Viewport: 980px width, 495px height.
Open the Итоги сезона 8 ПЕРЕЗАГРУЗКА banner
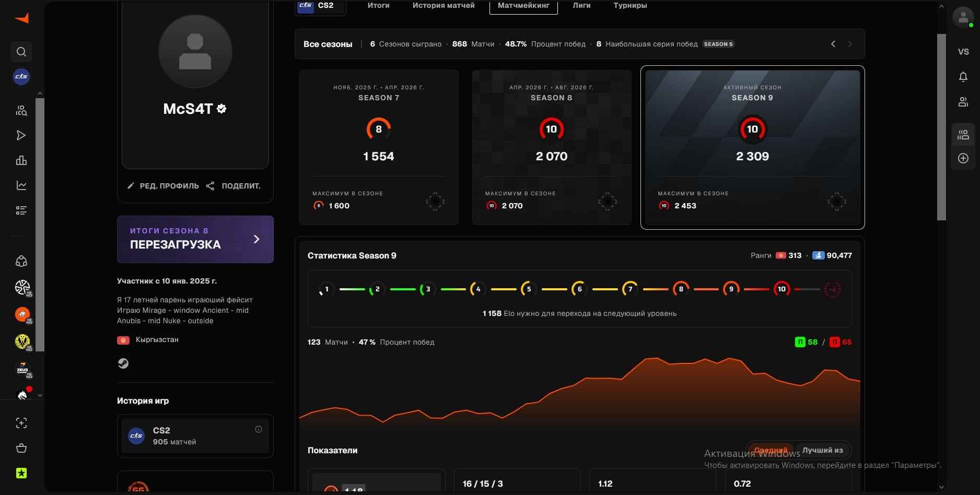pos(195,239)
